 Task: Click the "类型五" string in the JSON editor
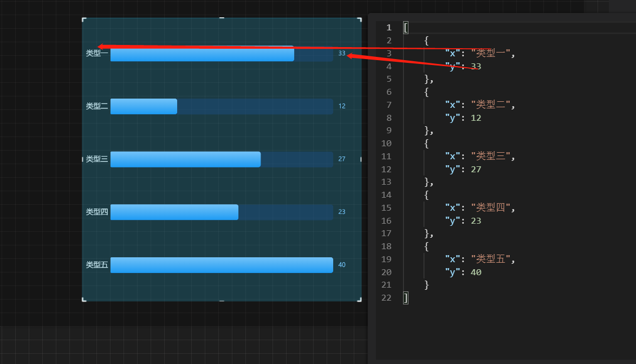490,259
